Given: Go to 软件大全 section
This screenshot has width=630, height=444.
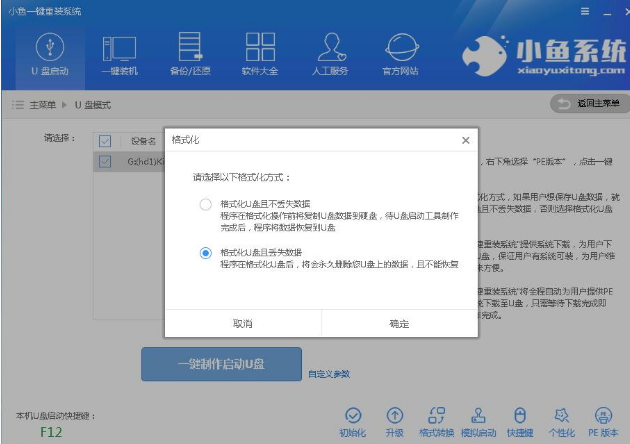Looking at the screenshot, I should (260, 54).
